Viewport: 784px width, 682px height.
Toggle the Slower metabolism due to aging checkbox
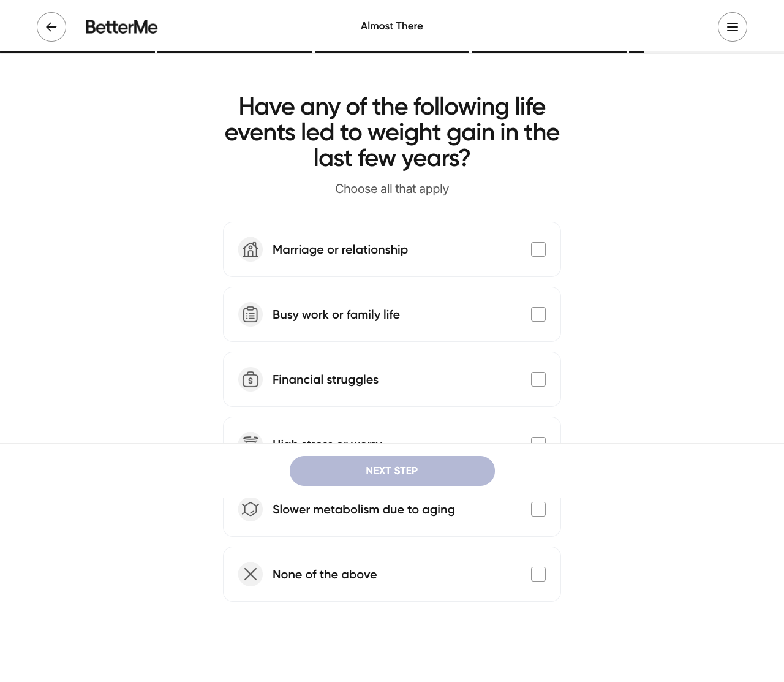point(538,509)
